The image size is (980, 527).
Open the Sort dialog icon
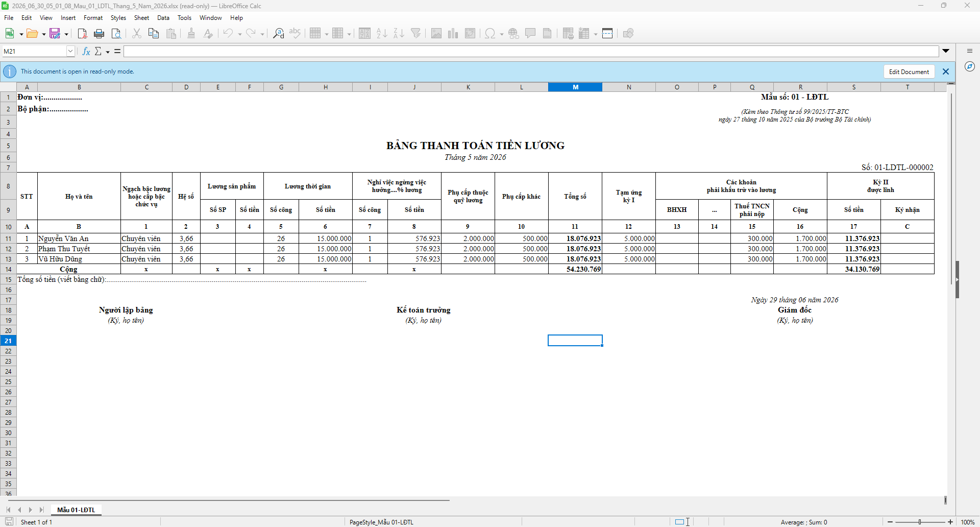[364, 34]
